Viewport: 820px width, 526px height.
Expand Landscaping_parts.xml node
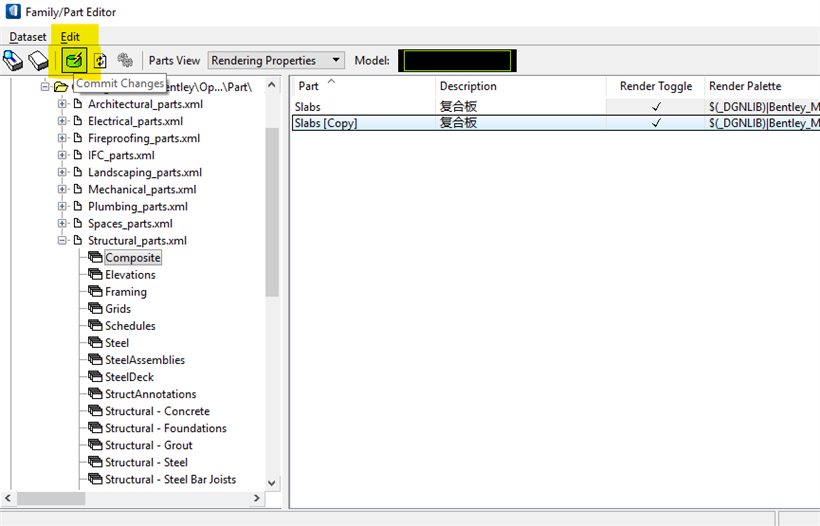click(62, 172)
